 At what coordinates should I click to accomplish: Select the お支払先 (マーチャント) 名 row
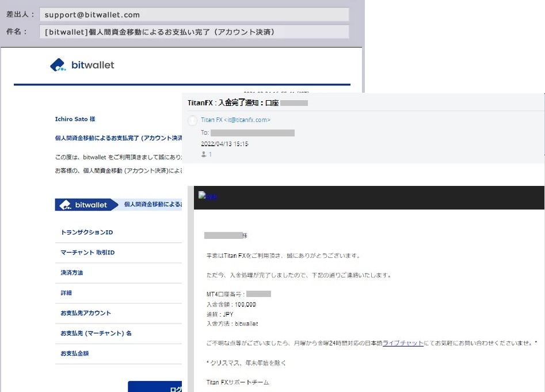(119, 333)
